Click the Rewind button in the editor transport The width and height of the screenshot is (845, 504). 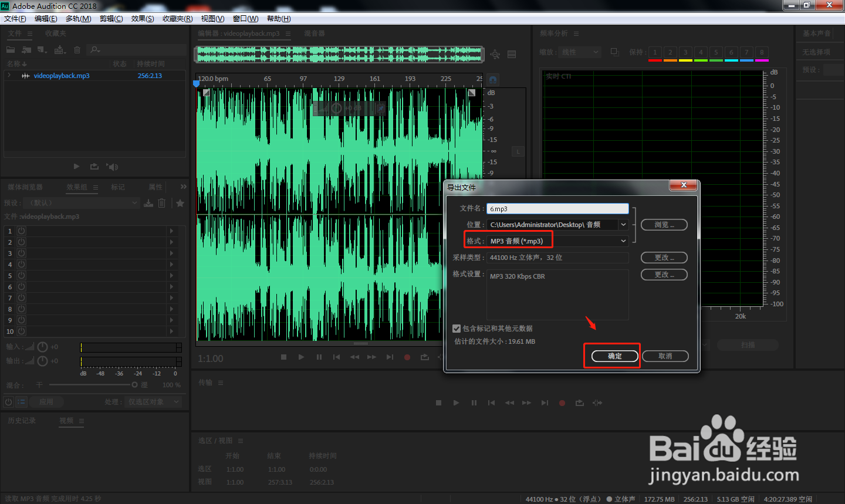[x=354, y=357]
